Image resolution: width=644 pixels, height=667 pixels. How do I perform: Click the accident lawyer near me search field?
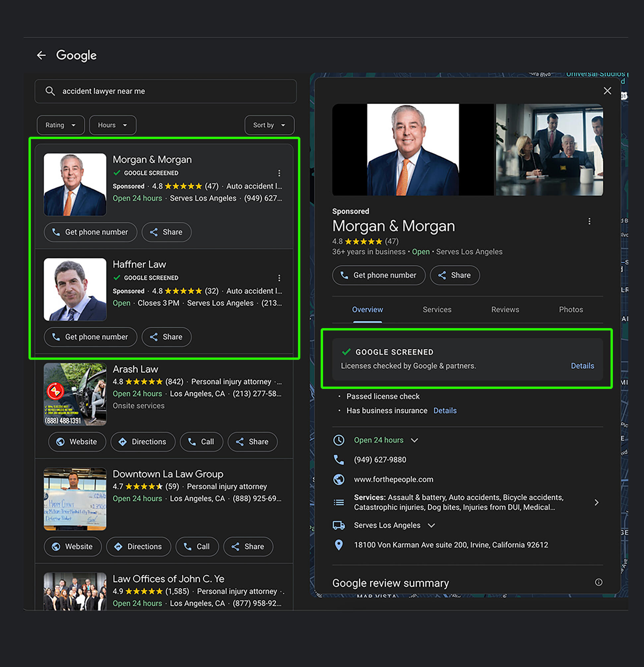coord(165,91)
